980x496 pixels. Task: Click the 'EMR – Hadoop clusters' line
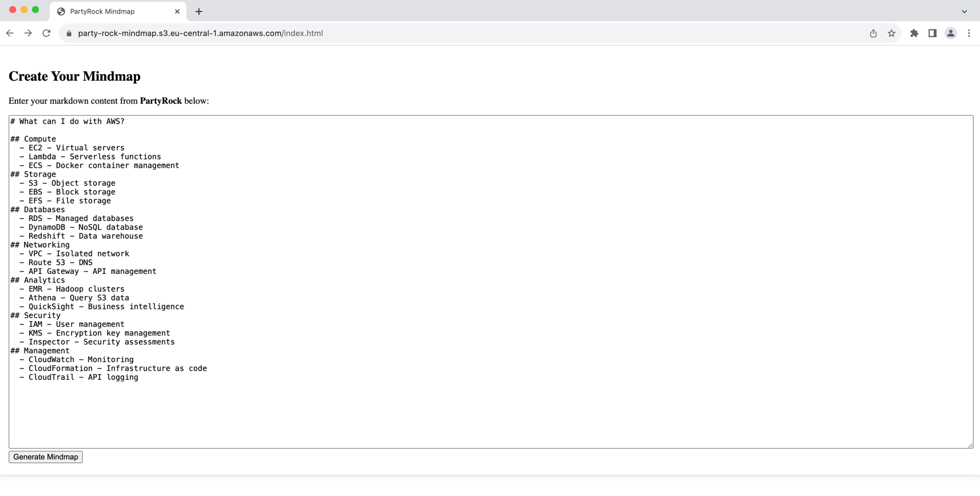tap(72, 289)
